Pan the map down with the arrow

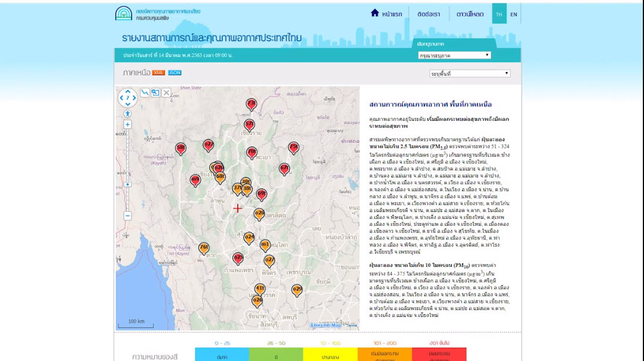[128, 104]
